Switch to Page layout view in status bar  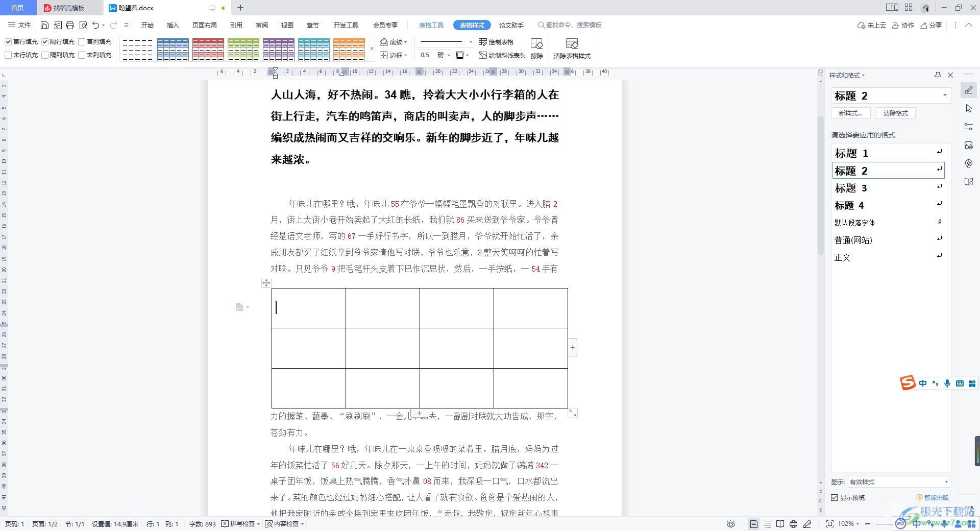coord(754,524)
